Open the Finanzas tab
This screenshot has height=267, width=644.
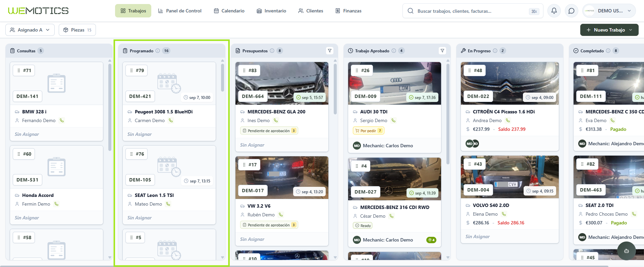pyautogui.click(x=348, y=11)
